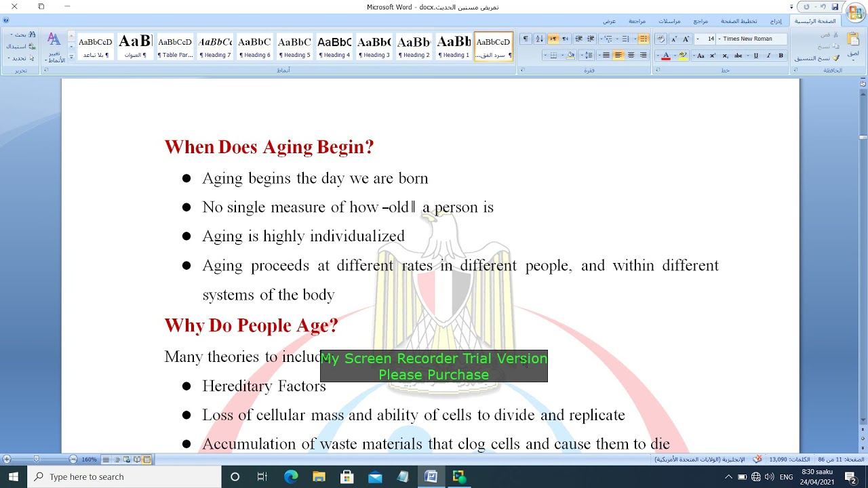The width and height of the screenshot is (868, 488).
Task: Open the View (عرض) tab
Action: (x=609, y=21)
